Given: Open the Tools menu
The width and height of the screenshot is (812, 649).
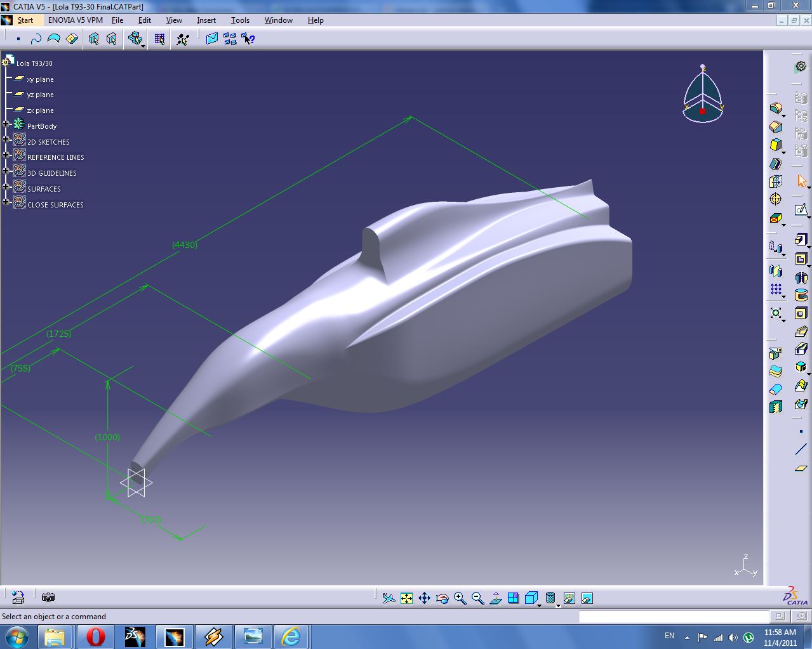Looking at the screenshot, I should (240, 20).
